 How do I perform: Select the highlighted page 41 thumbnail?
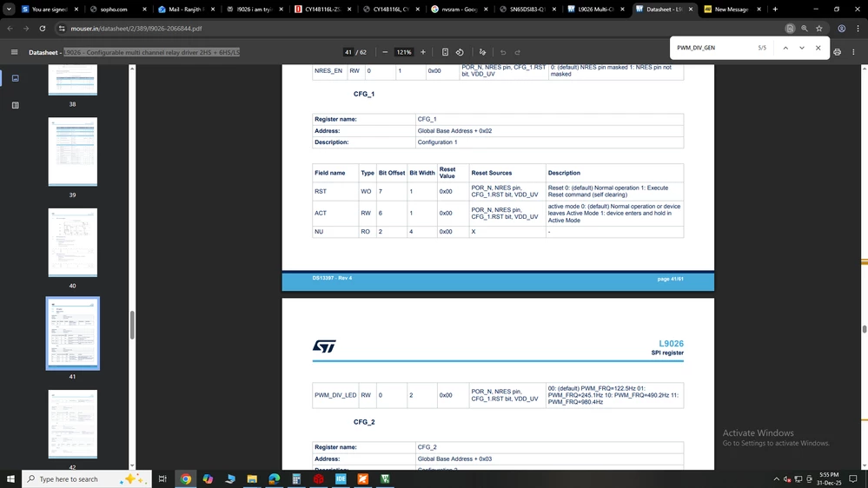(72, 333)
